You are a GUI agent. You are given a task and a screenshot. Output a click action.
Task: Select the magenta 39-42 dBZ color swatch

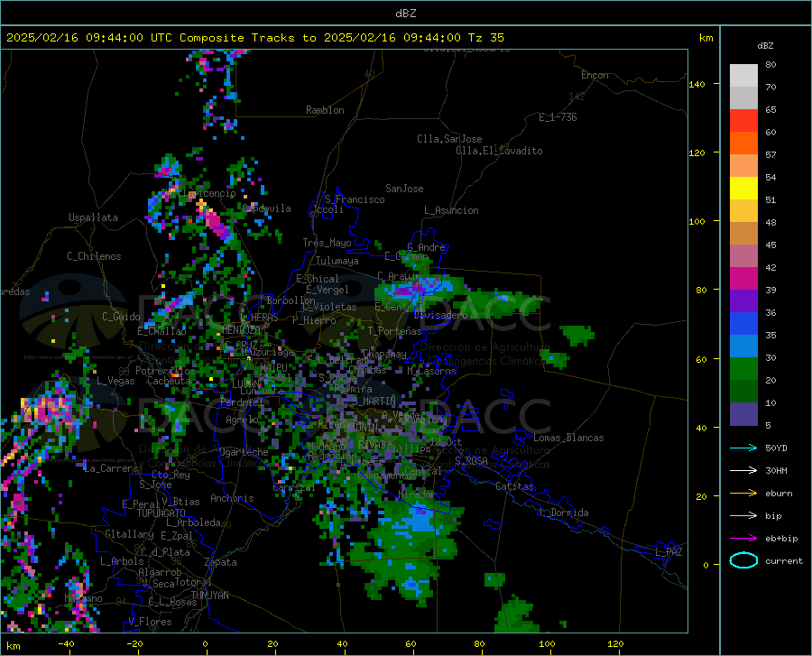point(743,279)
